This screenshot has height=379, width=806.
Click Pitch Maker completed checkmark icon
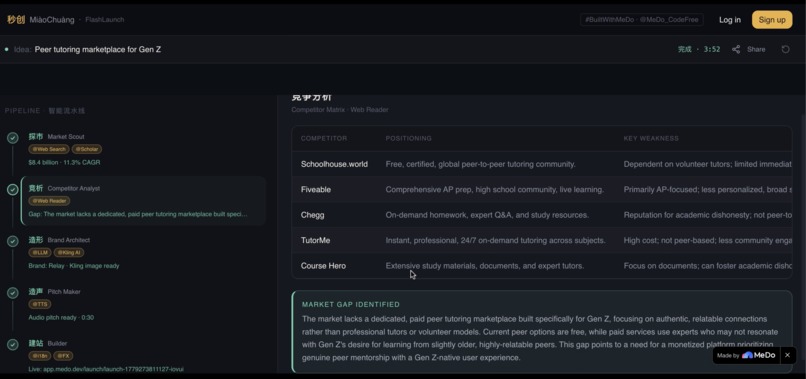13,293
